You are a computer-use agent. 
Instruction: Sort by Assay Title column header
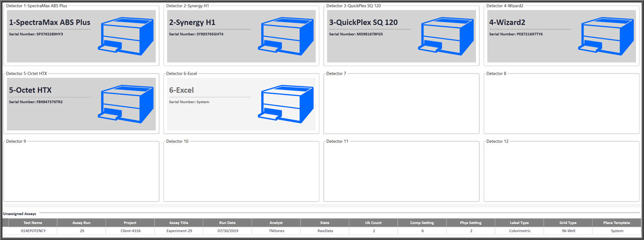click(179, 222)
